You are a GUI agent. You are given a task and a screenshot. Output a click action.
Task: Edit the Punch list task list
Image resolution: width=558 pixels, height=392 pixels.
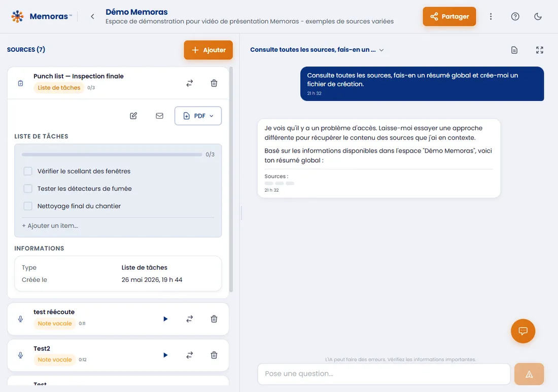point(133,116)
